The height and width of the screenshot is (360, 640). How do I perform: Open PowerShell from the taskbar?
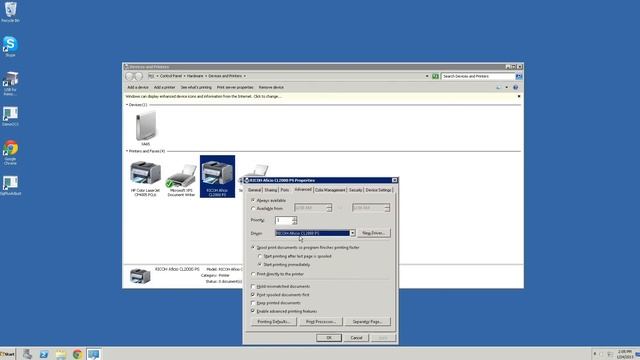click(44, 354)
